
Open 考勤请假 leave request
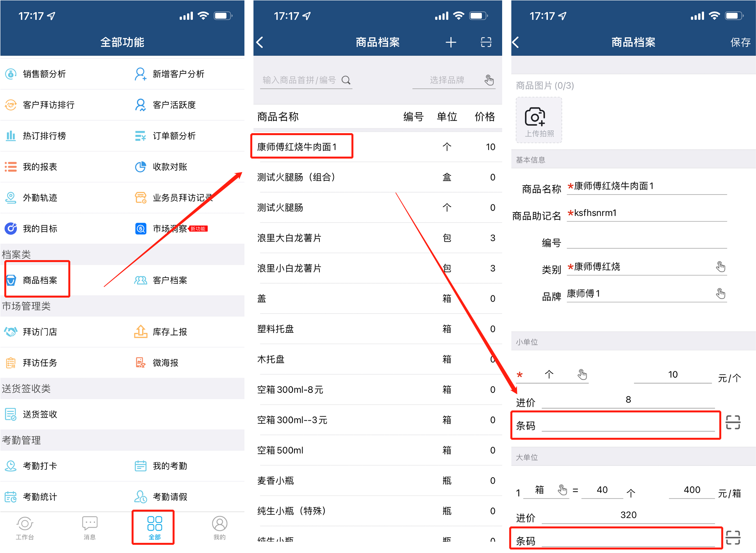tap(161, 497)
